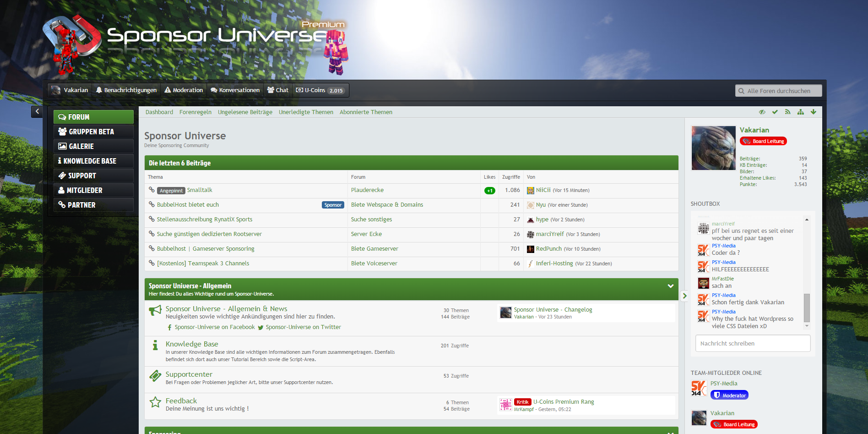Open Benachrichtigungen bell notifications
868x434 pixels.
click(x=126, y=90)
